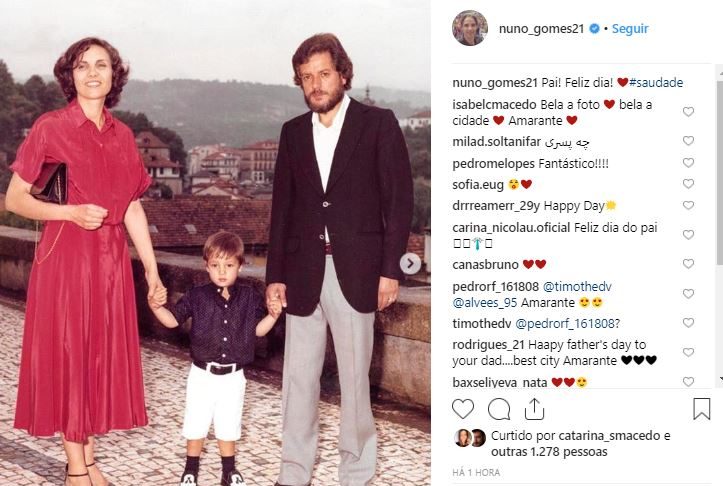This screenshot has width=723, height=486.
Task: Open the @timothedv mention link
Action: (577, 286)
